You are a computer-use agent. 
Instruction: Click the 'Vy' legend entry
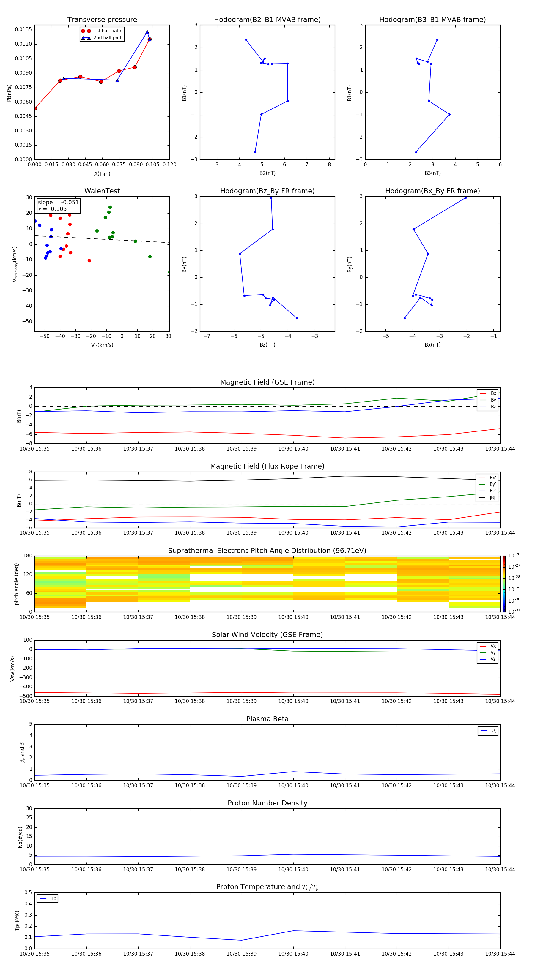tap(488, 652)
